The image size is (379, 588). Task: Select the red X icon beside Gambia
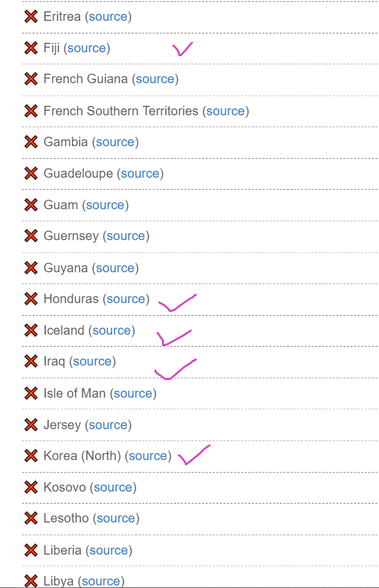pos(31,142)
